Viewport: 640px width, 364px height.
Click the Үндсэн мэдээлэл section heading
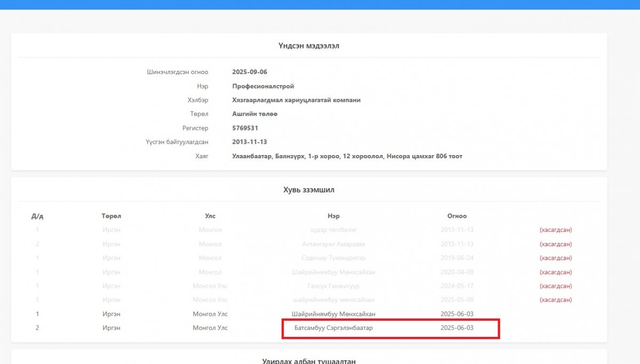(x=308, y=46)
